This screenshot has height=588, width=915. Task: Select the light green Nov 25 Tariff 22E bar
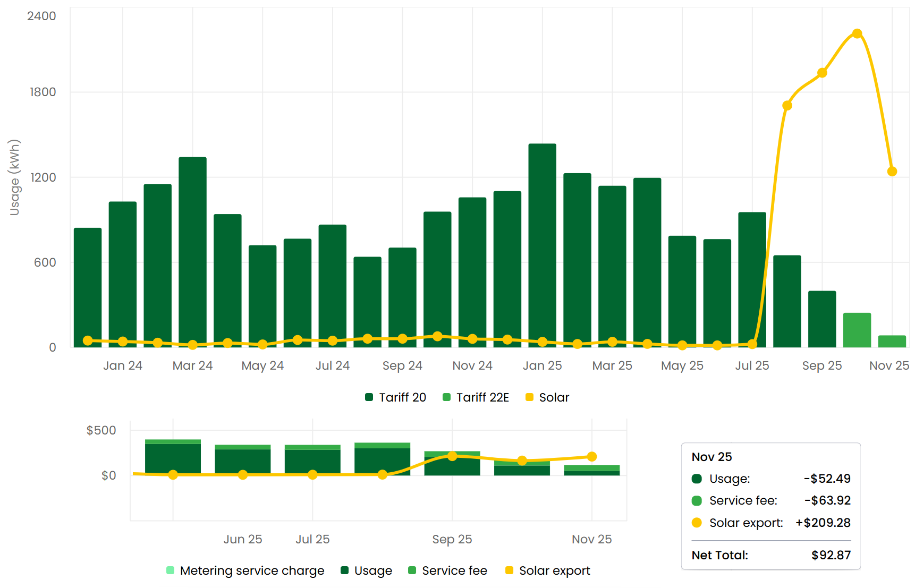pyautogui.click(x=892, y=341)
